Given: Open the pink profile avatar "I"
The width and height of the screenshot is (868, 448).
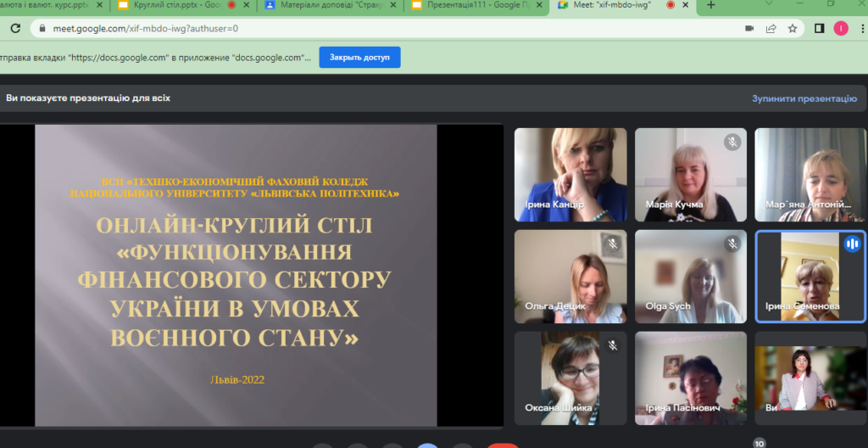Looking at the screenshot, I should pos(841,28).
